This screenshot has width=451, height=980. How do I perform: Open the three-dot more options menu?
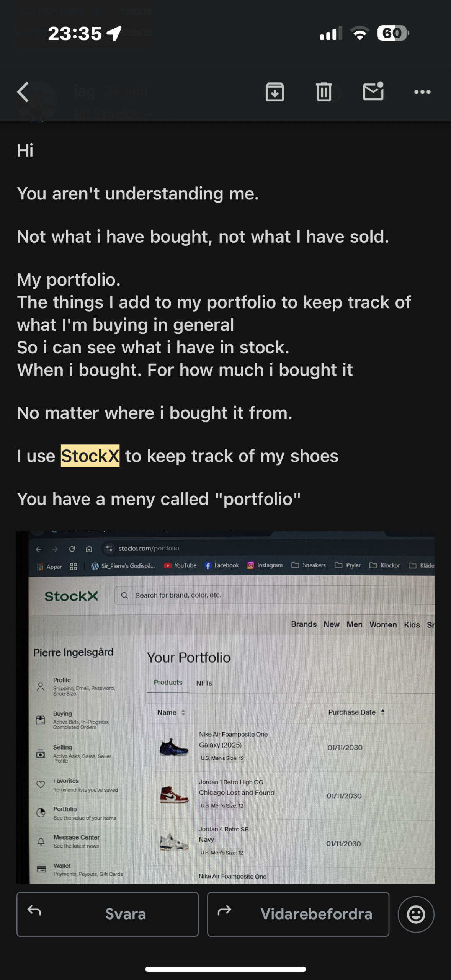(x=422, y=92)
